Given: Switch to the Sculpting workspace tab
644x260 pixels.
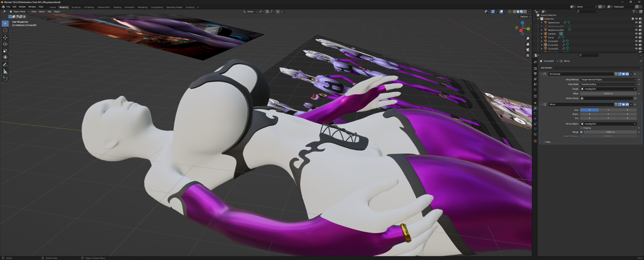Looking at the screenshot, I should pyautogui.click(x=76, y=7).
